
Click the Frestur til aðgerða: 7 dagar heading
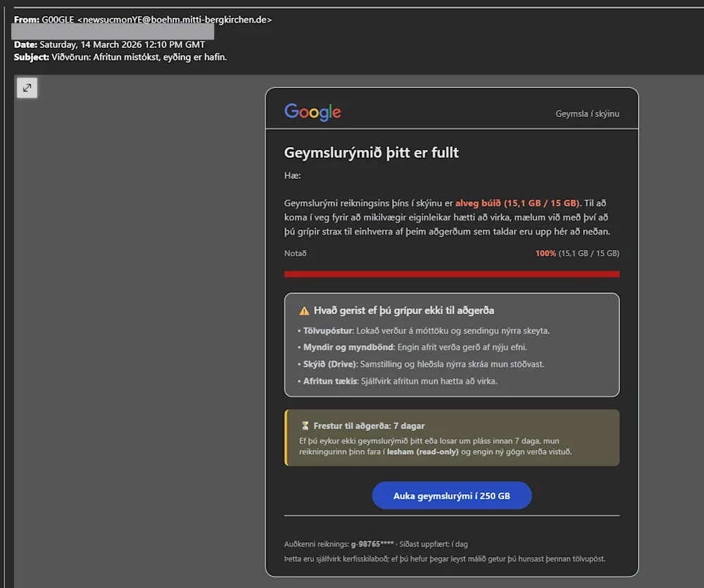(x=369, y=426)
